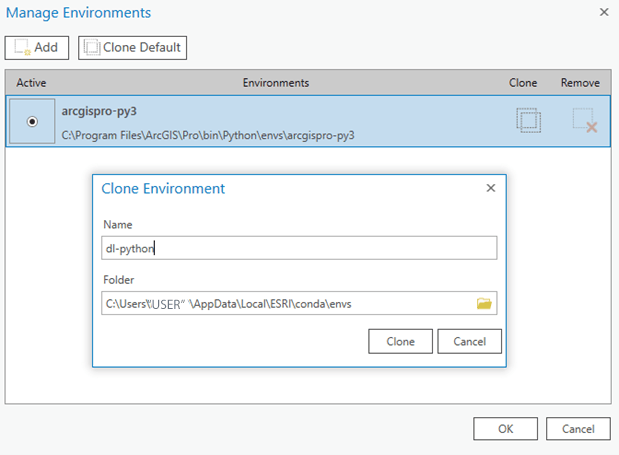This screenshot has height=455, width=619.
Task: Cancel the Manage Environments window
Action: click(x=578, y=428)
